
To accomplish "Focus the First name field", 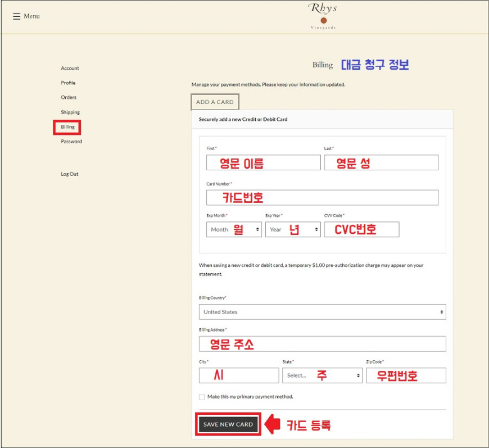I will pos(263,162).
